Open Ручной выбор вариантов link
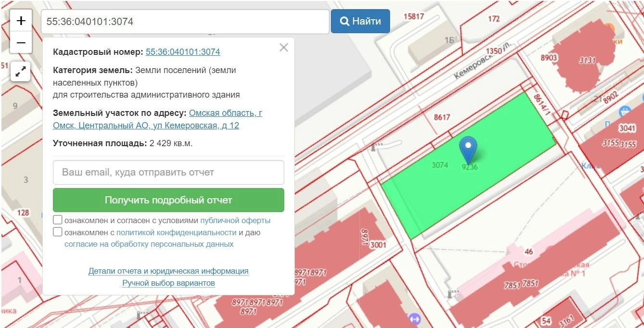644x328 pixels. pos(168,283)
